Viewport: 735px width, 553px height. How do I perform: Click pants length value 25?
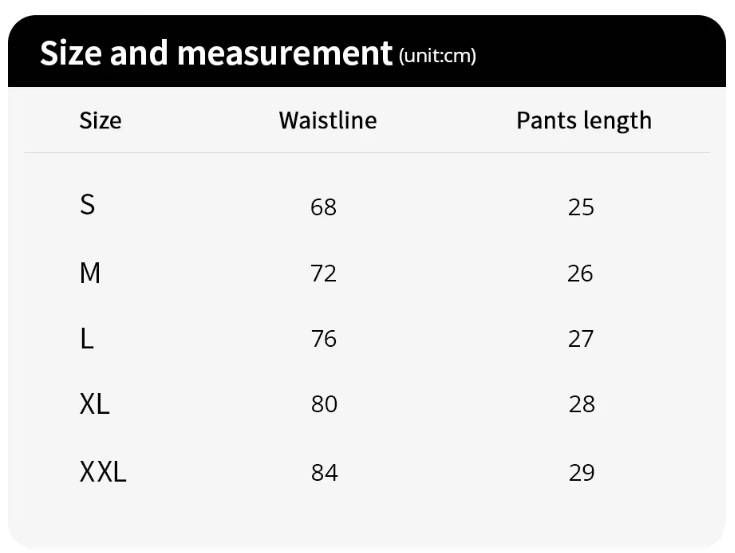pos(581,207)
